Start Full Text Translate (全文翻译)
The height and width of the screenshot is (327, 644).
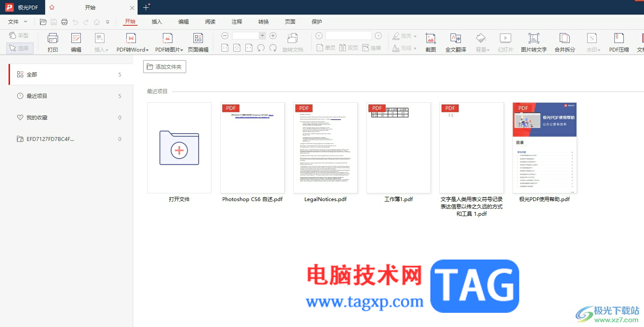tap(456, 43)
